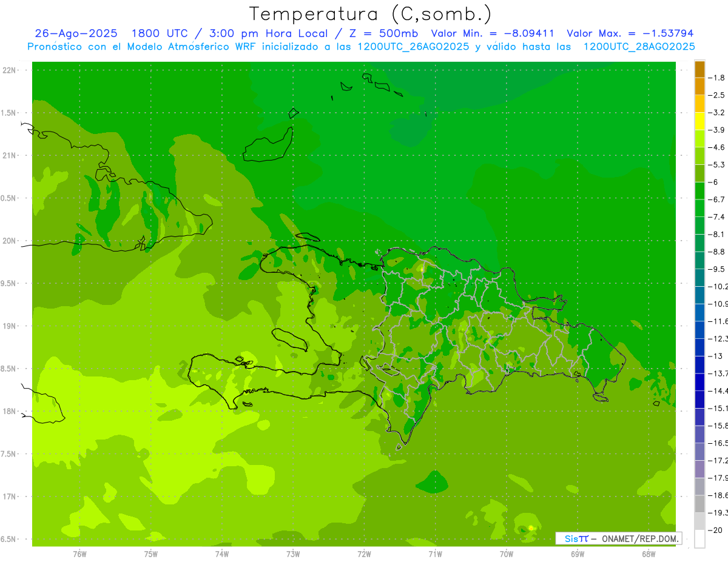This screenshot has width=728, height=562.
Task: Click the "1800 UTC" time text
Action: [160, 33]
